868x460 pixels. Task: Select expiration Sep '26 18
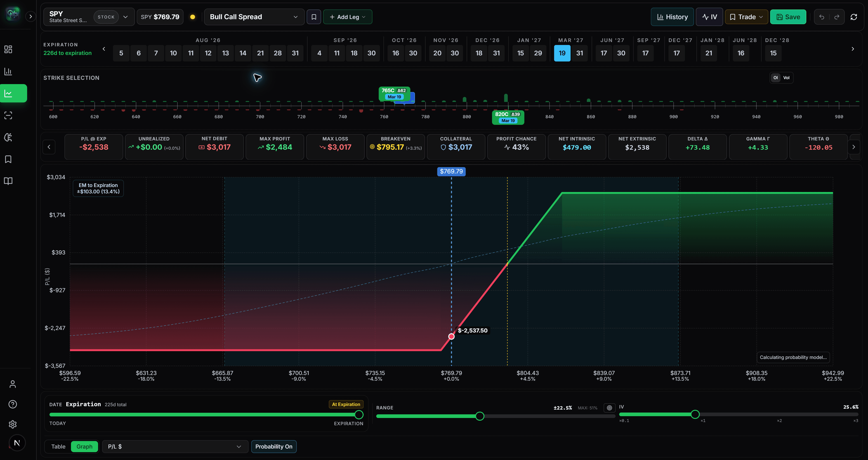[x=354, y=53]
